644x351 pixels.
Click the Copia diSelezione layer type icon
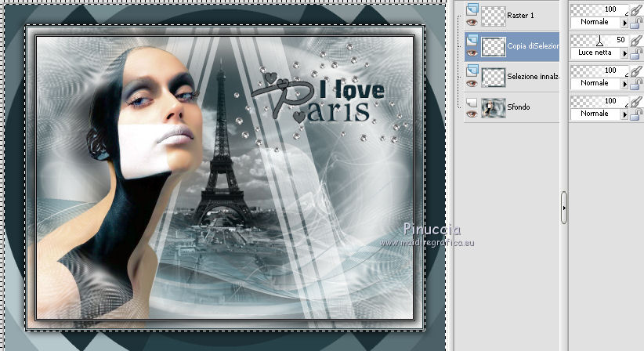(x=472, y=40)
